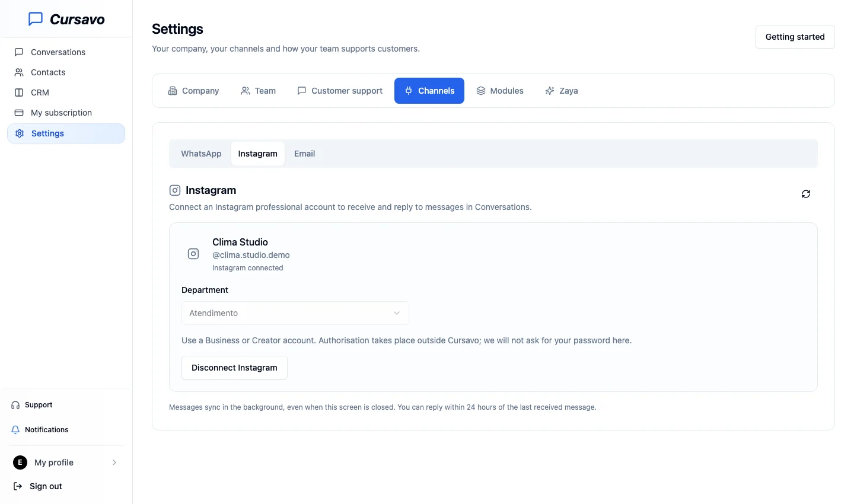Click the Instagram icon in Clima Studio card
Image resolution: width=854 pixels, height=504 pixels.
click(x=193, y=254)
